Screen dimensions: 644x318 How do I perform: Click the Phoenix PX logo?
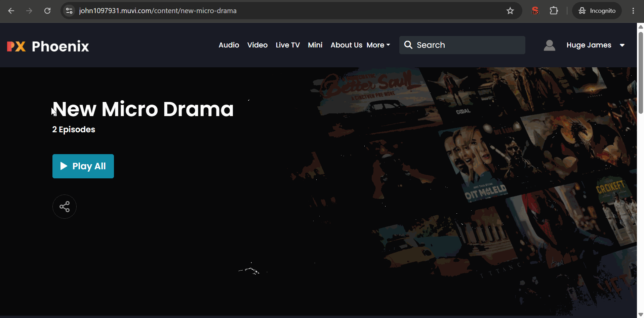tap(48, 46)
